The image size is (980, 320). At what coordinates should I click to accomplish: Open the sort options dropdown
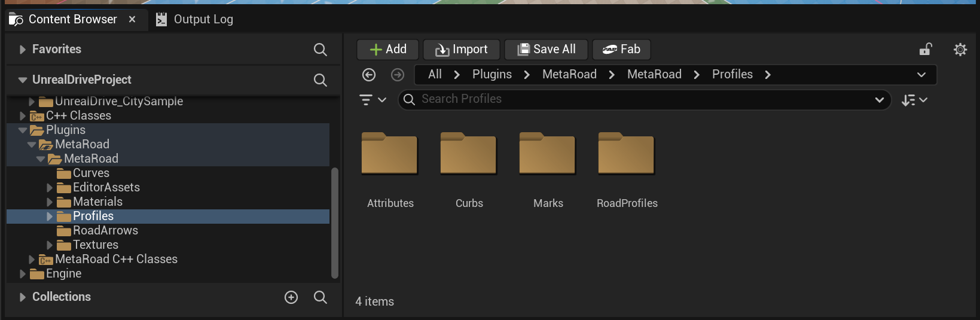click(x=914, y=100)
